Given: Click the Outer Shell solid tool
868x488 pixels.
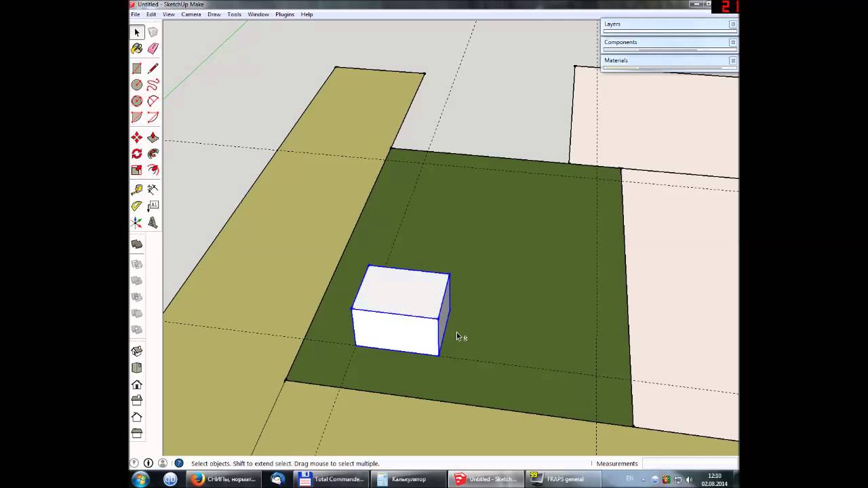Looking at the screenshot, I should click(x=137, y=244).
